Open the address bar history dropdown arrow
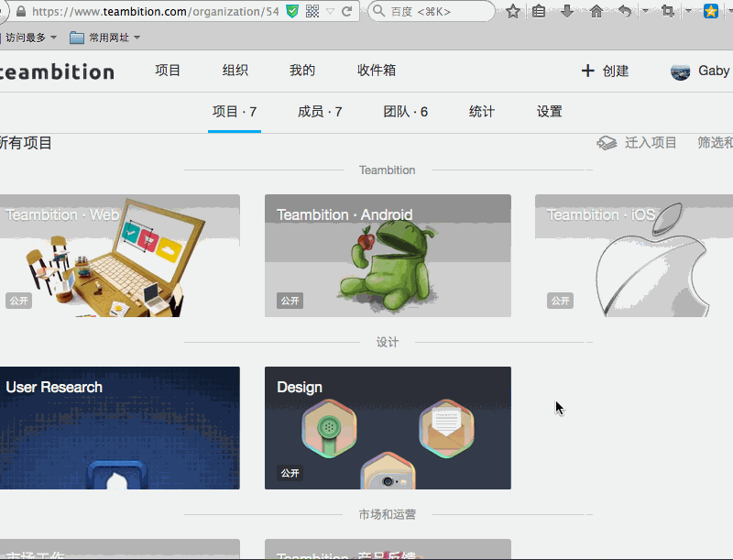The image size is (733, 560). pos(331,12)
